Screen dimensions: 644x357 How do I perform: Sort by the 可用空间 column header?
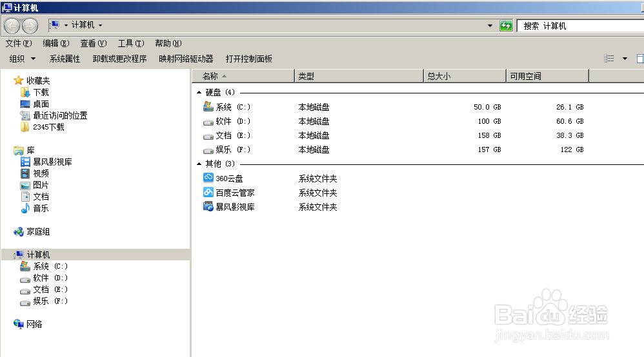coord(547,76)
